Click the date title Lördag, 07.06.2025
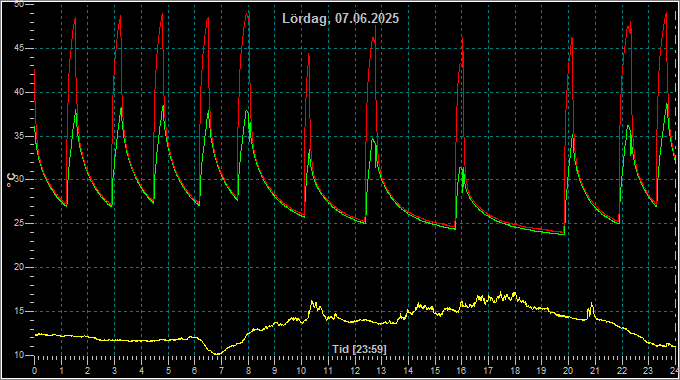Image resolution: width=680 pixels, height=380 pixels. click(x=340, y=19)
